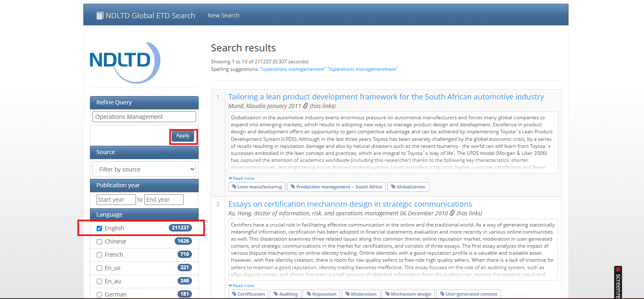Viewport: 644px width, 299px height.
Task: Open the Tailoring a lean product development result
Action: coord(386,96)
